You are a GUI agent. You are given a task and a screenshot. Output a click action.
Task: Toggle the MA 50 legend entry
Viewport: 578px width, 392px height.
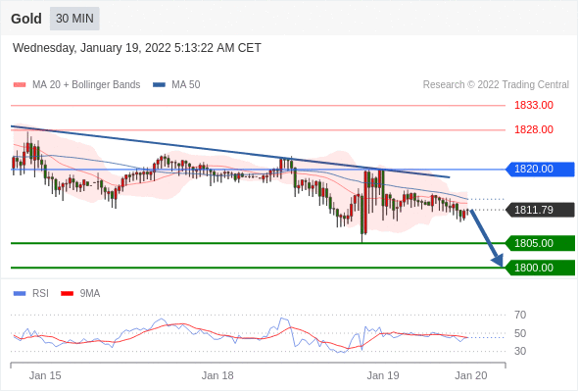point(176,85)
